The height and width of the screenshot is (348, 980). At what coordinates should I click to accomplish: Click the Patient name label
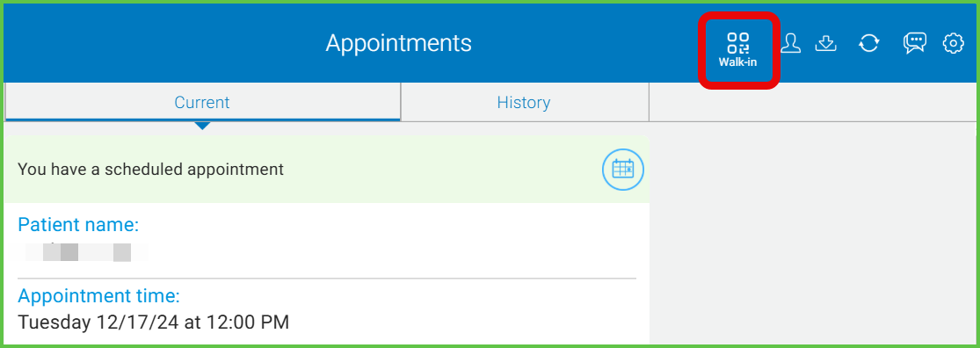coord(78,224)
